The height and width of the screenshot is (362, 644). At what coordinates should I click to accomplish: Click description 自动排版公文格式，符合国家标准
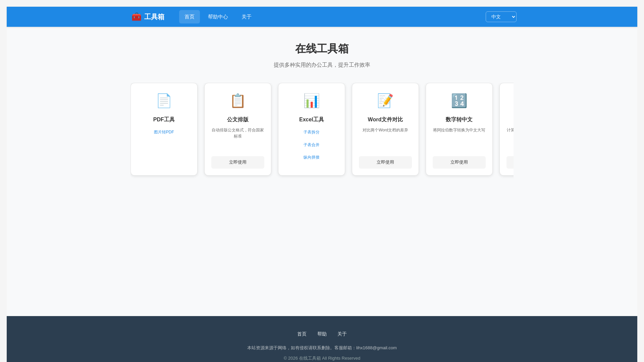click(238, 133)
